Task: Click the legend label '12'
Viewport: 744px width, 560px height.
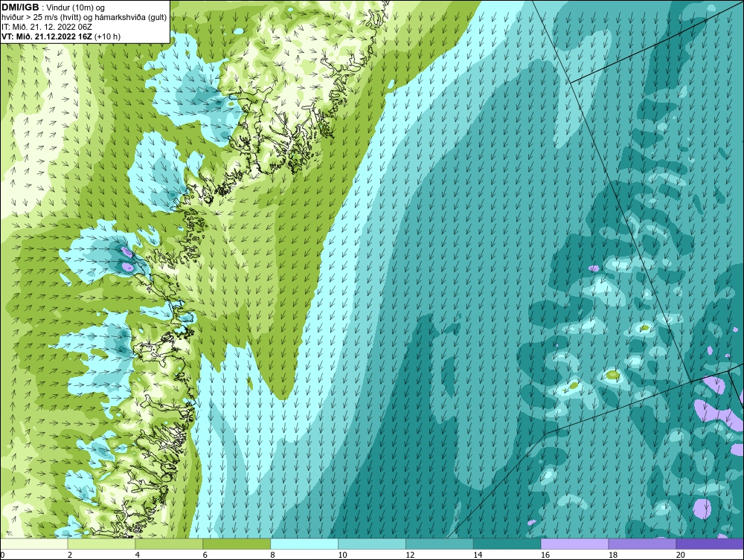Action: click(x=410, y=555)
